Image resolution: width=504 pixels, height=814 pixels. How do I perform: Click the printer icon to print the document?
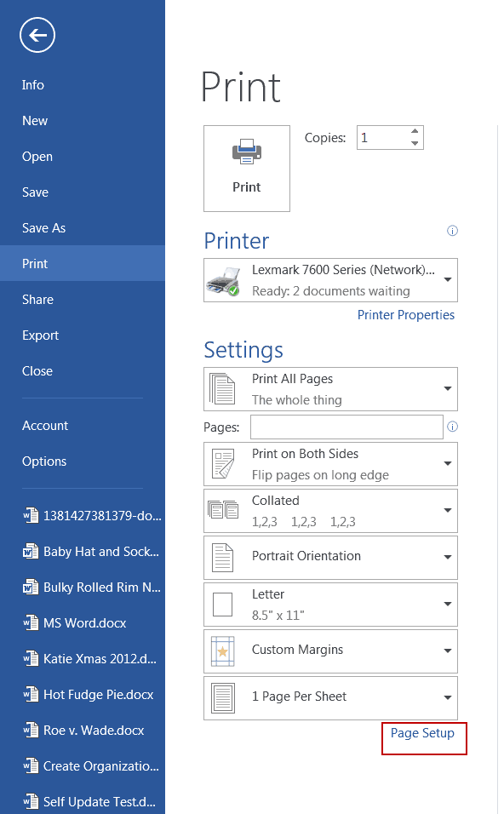(246, 152)
